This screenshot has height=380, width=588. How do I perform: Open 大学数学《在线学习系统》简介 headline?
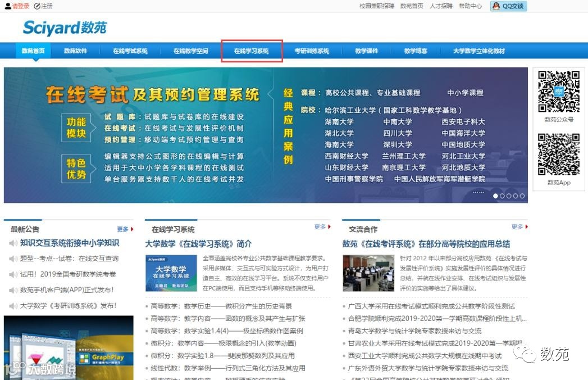[198, 244]
